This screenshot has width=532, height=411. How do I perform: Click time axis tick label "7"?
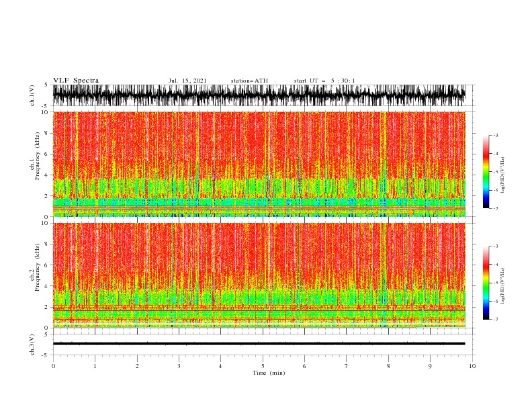coord(347,366)
